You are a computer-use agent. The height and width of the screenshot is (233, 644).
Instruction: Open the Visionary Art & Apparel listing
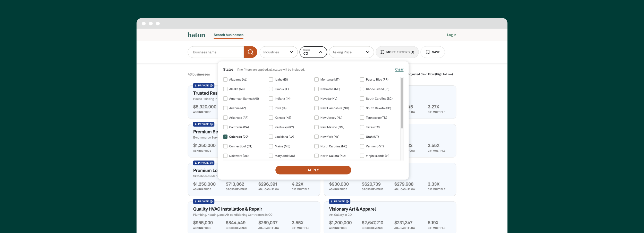click(352, 209)
